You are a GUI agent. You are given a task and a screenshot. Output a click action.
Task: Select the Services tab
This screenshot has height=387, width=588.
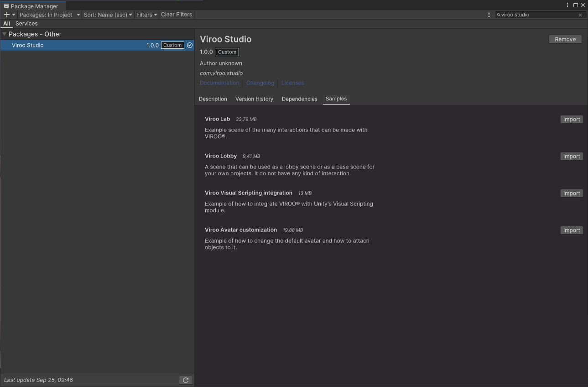tap(26, 23)
